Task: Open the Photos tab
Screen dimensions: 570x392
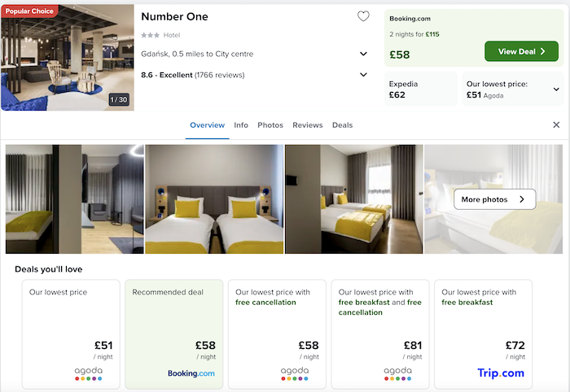Action: pyautogui.click(x=270, y=125)
